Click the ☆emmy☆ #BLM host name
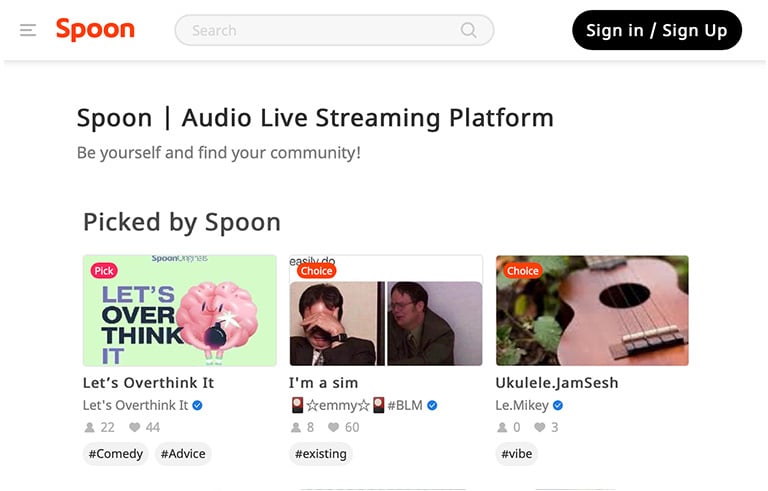 356,405
